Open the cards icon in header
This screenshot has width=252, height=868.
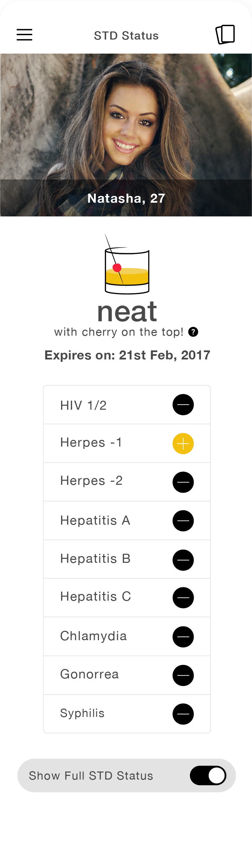point(225,35)
